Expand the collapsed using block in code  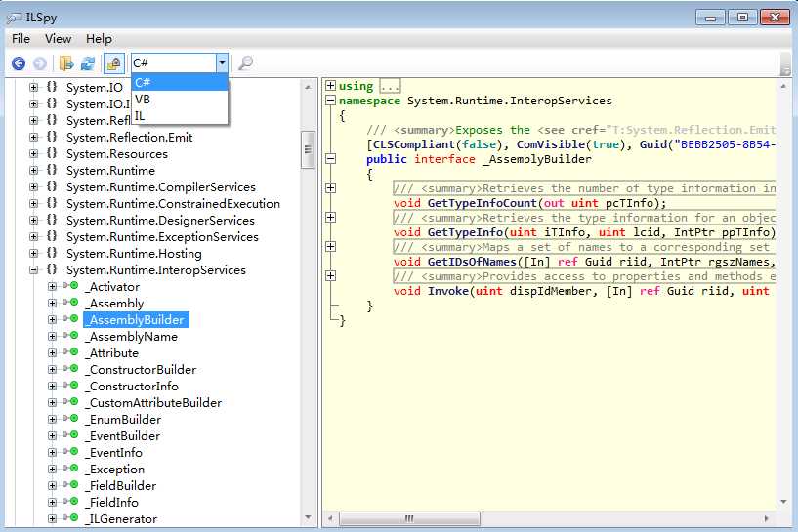coord(331,86)
